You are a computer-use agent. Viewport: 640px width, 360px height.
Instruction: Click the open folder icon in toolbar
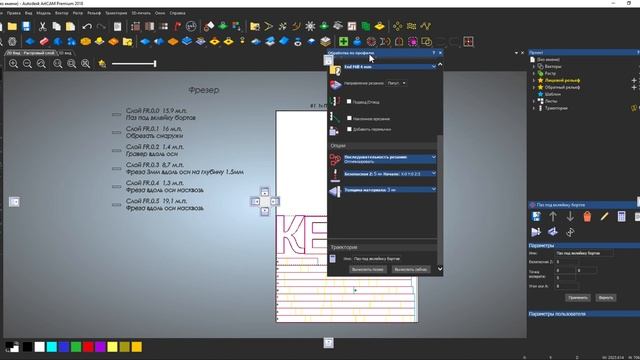[x=12, y=27]
